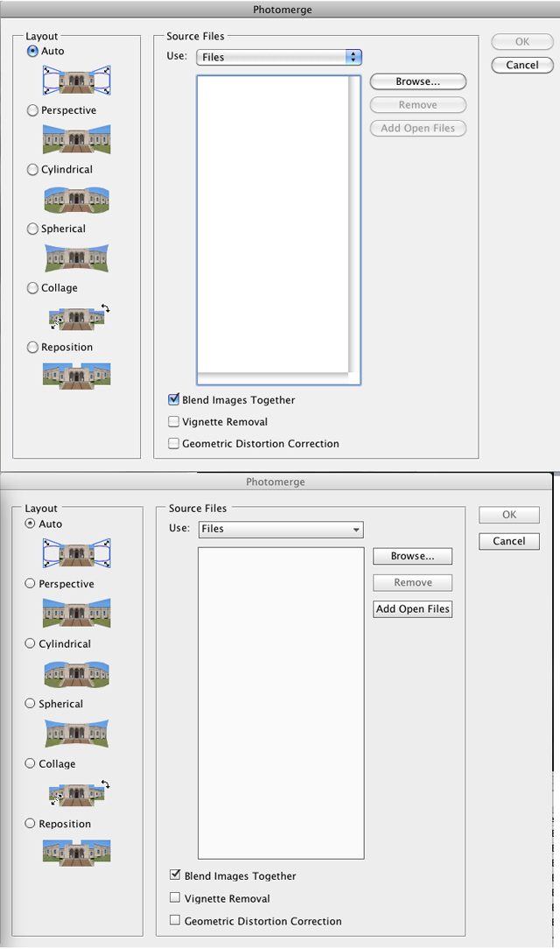Open the Use Files dropdown in lower dialog
This screenshot has height=949, width=560.
[281, 529]
